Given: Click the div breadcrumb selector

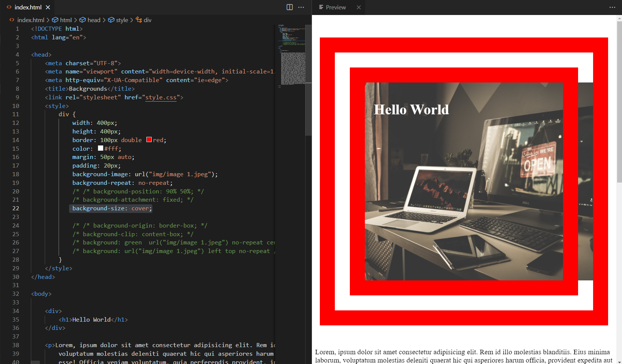Looking at the screenshot, I should (147, 20).
